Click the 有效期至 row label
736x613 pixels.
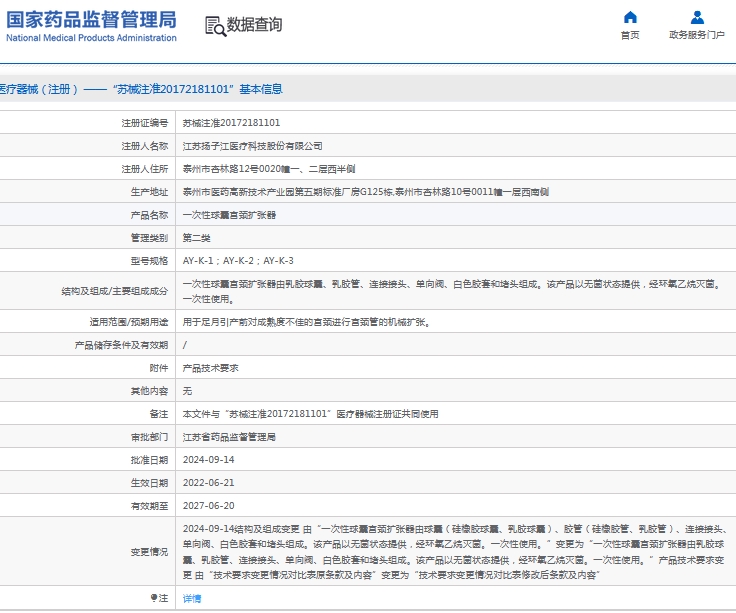149,506
